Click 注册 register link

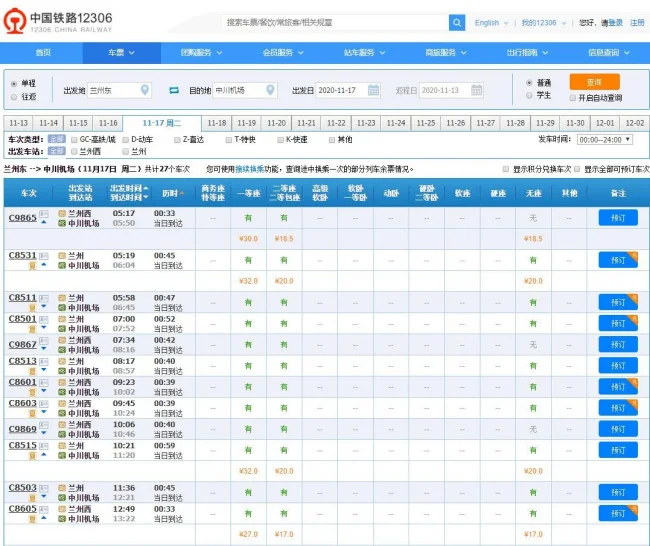click(637, 23)
